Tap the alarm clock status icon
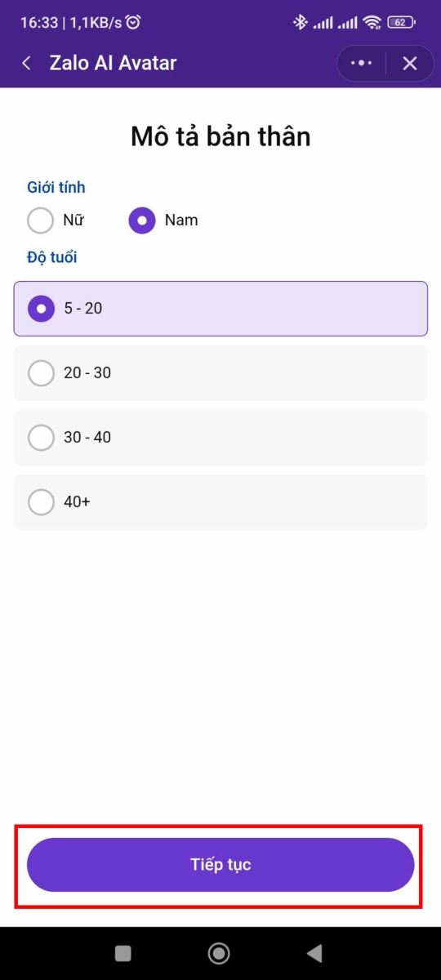 click(133, 22)
